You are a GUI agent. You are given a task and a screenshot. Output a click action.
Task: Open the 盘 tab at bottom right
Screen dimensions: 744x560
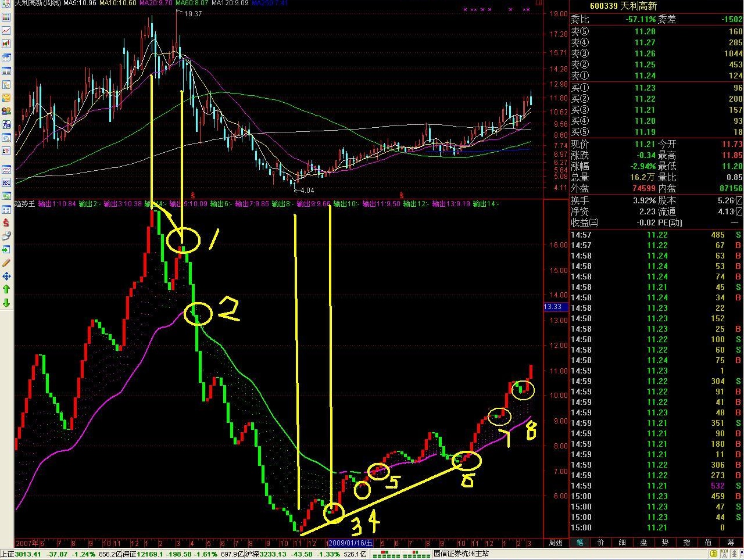[644, 543]
